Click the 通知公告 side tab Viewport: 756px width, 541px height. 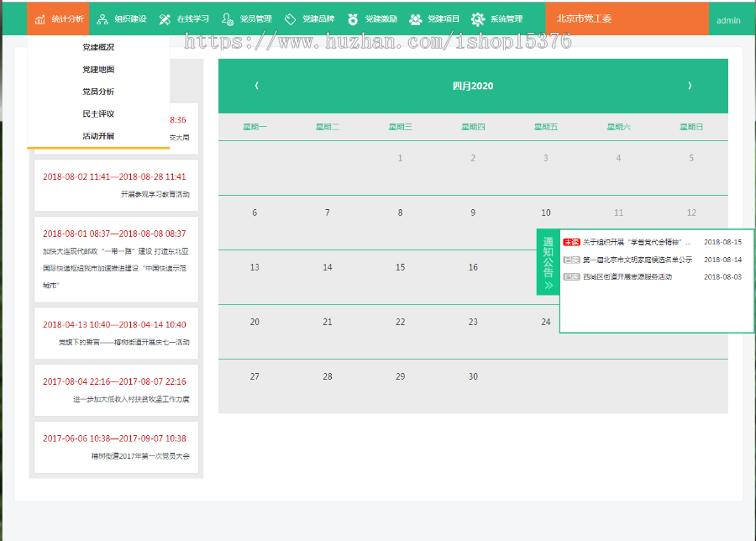coord(549,262)
